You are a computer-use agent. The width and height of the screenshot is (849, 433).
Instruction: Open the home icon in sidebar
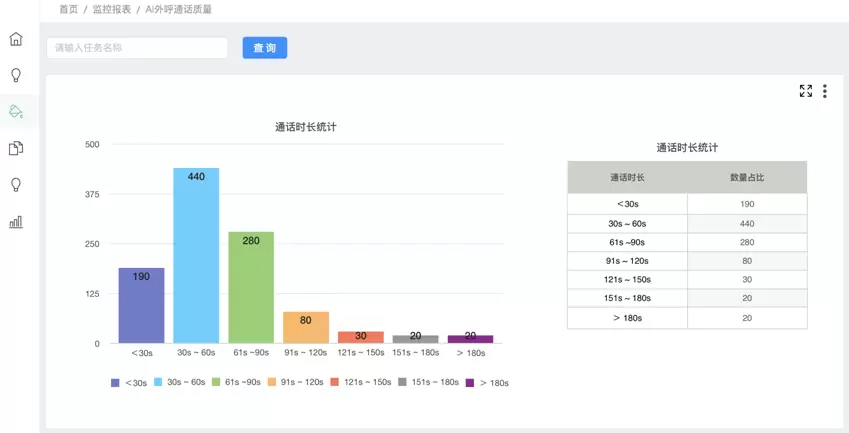pyautogui.click(x=16, y=39)
